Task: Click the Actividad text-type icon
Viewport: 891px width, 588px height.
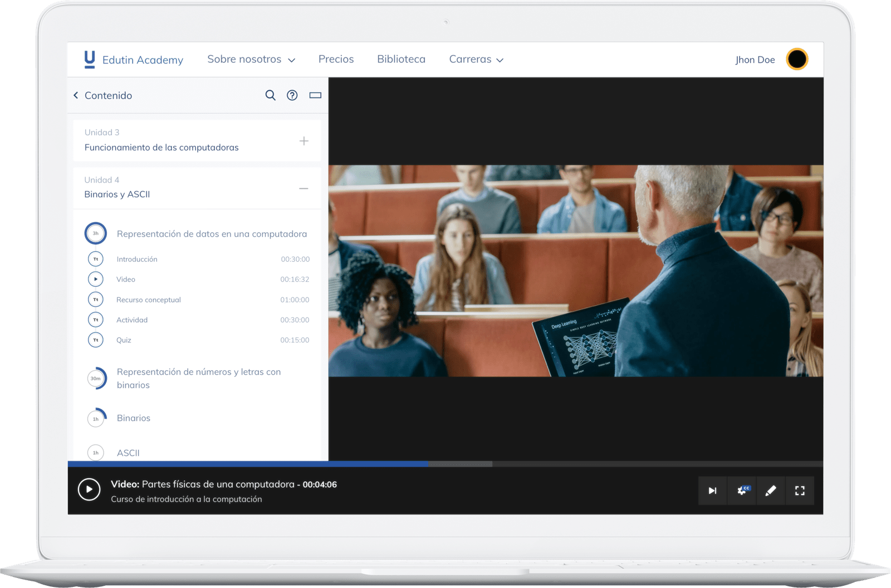Action: (96, 320)
